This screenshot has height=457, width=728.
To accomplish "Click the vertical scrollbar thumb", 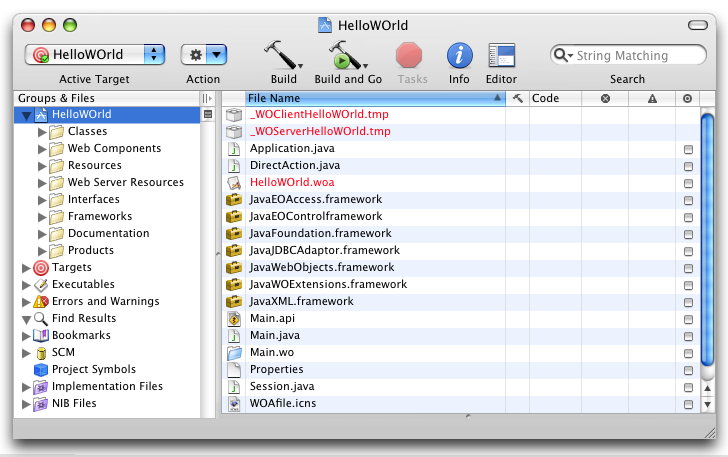I will click(x=707, y=240).
